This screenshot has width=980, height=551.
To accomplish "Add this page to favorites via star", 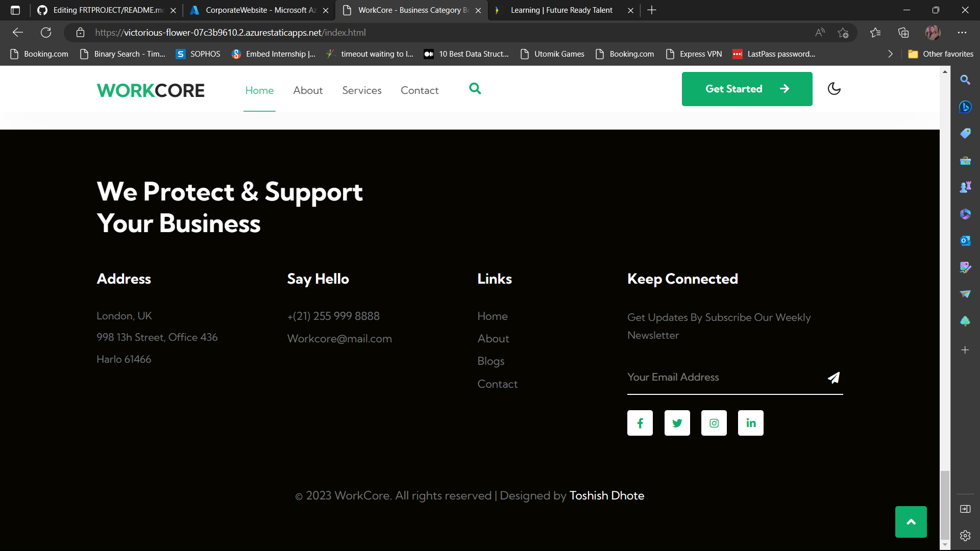I will [x=843, y=32].
